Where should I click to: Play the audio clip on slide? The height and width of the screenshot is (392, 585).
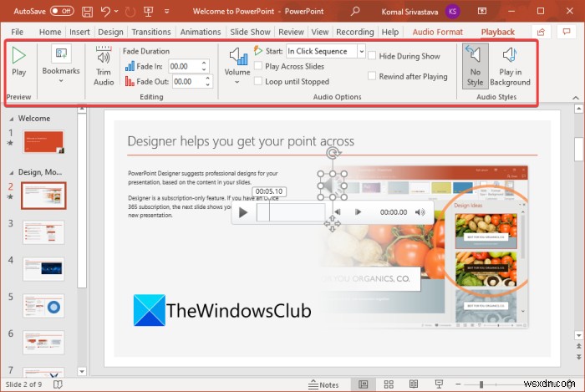tap(243, 212)
